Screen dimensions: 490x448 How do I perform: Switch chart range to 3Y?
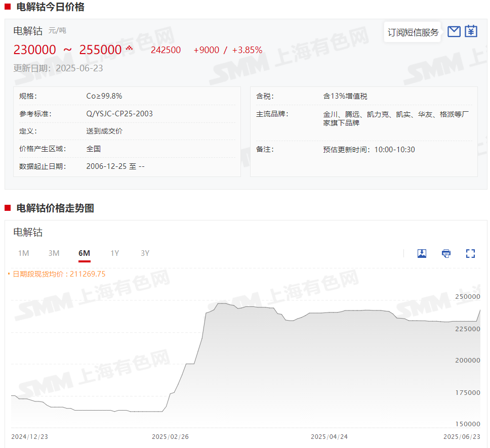point(145,253)
